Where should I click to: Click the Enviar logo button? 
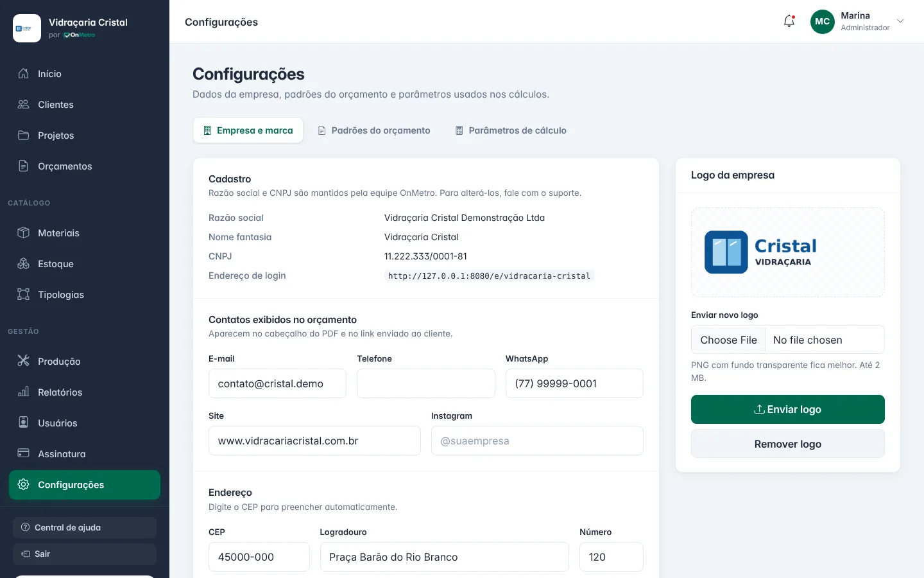point(788,409)
